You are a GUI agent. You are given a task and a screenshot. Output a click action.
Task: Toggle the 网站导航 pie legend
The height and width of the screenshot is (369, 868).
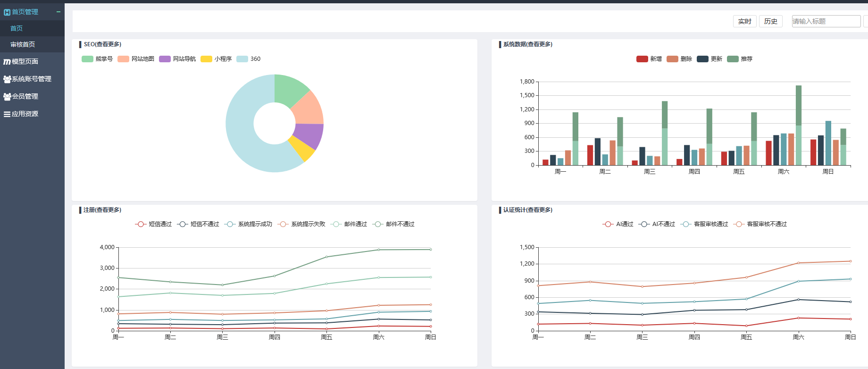click(x=177, y=59)
